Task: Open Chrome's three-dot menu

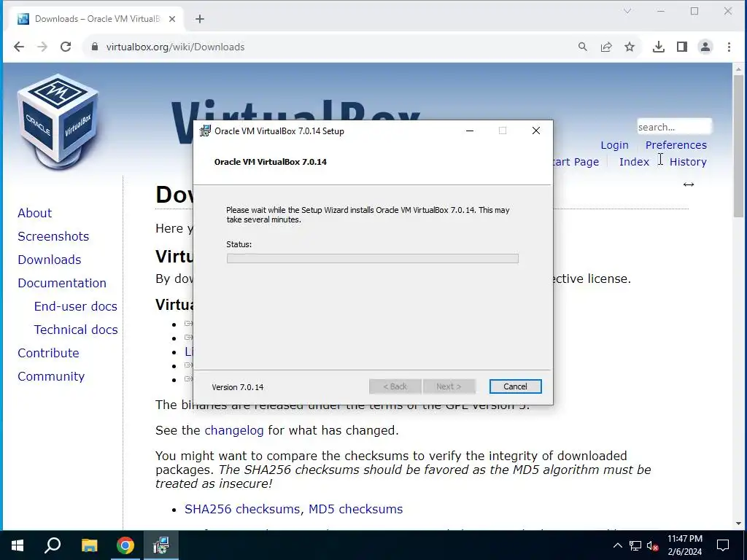Action: coord(729,47)
